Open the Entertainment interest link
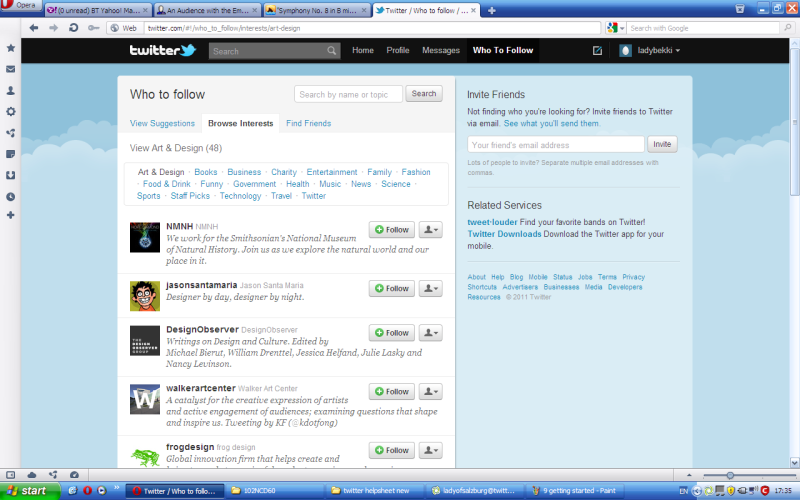The image size is (800, 500). click(332, 172)
